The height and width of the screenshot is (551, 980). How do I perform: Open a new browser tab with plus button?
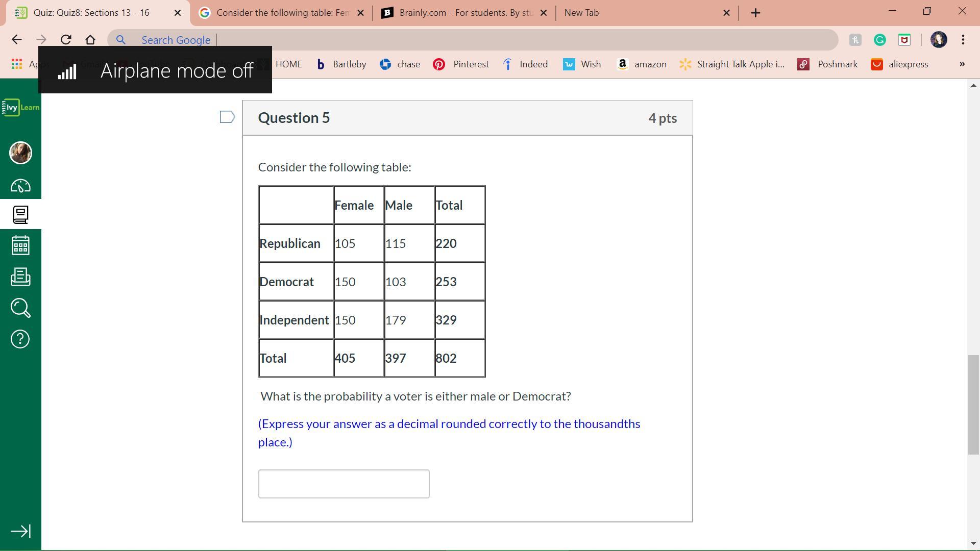tap(755, 13)
